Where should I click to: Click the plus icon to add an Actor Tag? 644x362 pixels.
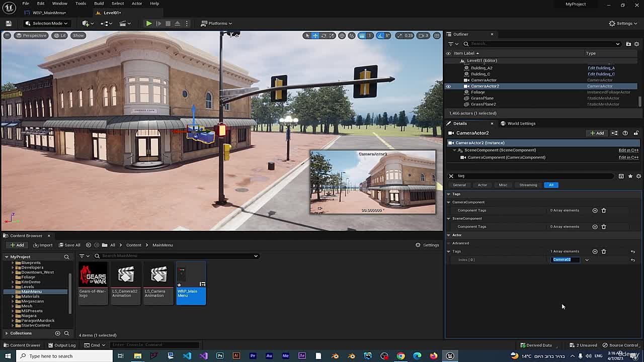point(595,251)
